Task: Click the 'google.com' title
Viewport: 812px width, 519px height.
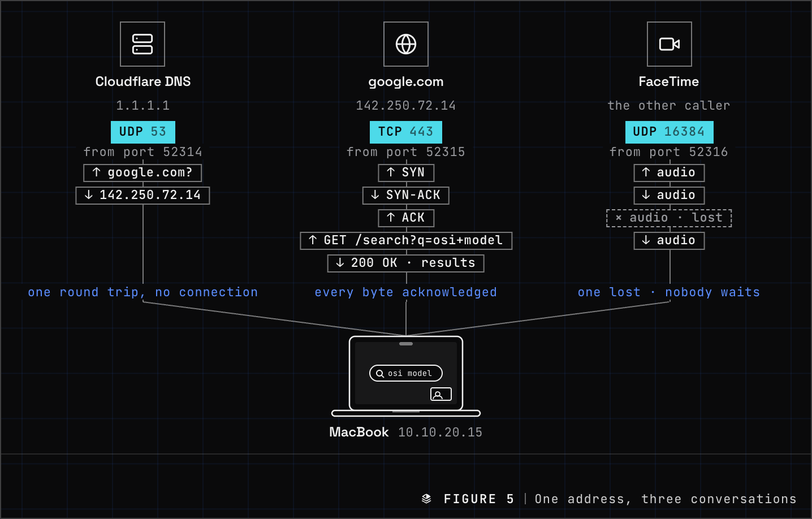Action: 406,82
